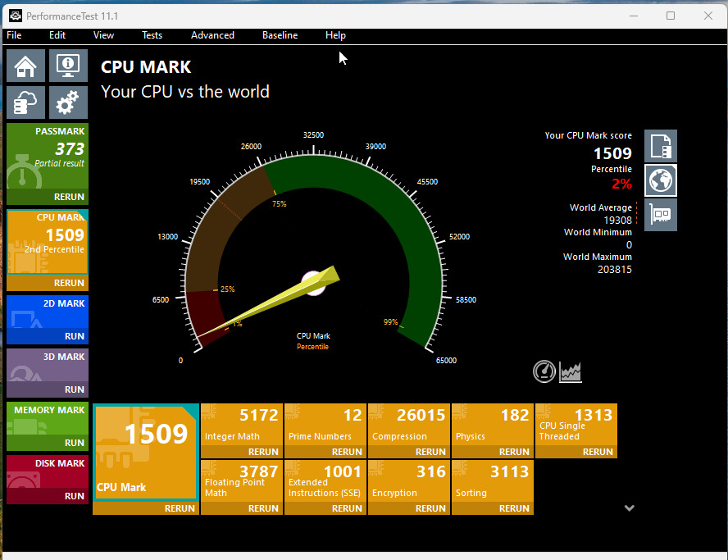The width and height of the screenshot is (728, 560).
Task: Rerun the Encryption test
Action: (x=408, y=508)
